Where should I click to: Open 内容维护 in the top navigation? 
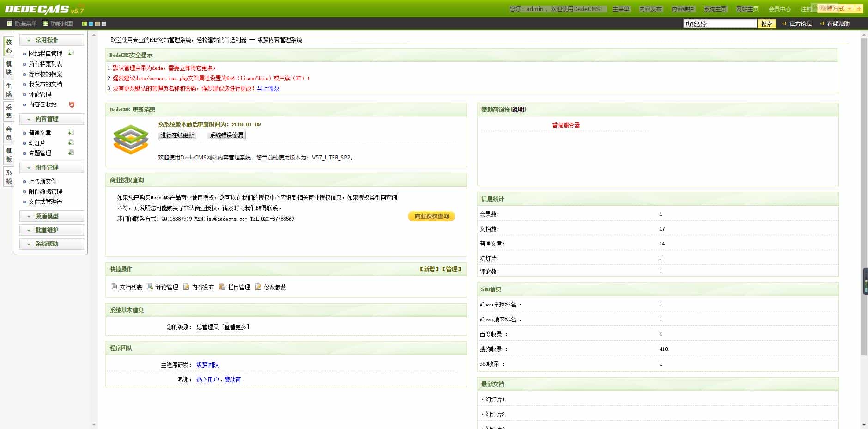click(683, 9)
